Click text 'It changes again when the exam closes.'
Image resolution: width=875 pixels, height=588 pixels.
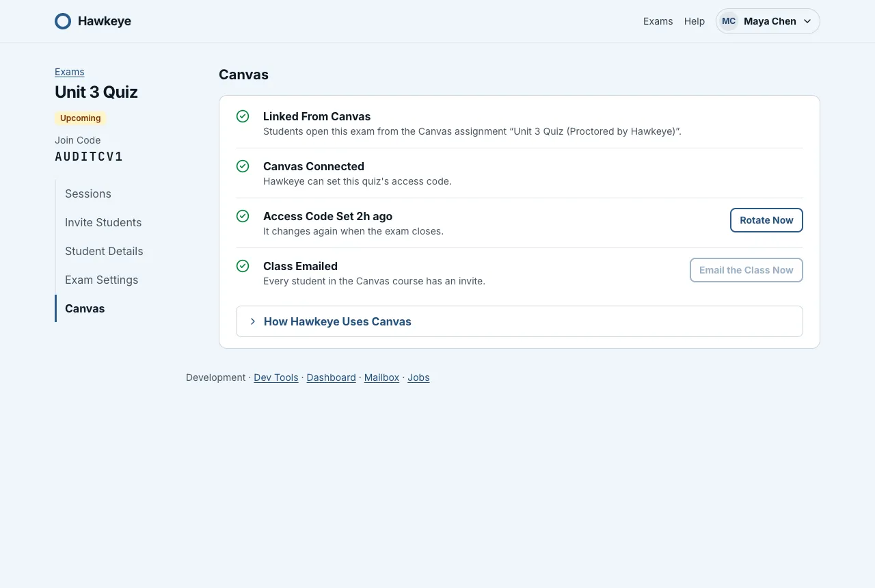click(353, 231)
